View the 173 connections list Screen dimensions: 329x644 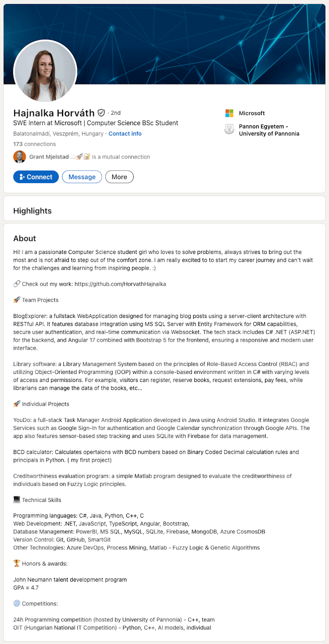click(x=35, y=144)
